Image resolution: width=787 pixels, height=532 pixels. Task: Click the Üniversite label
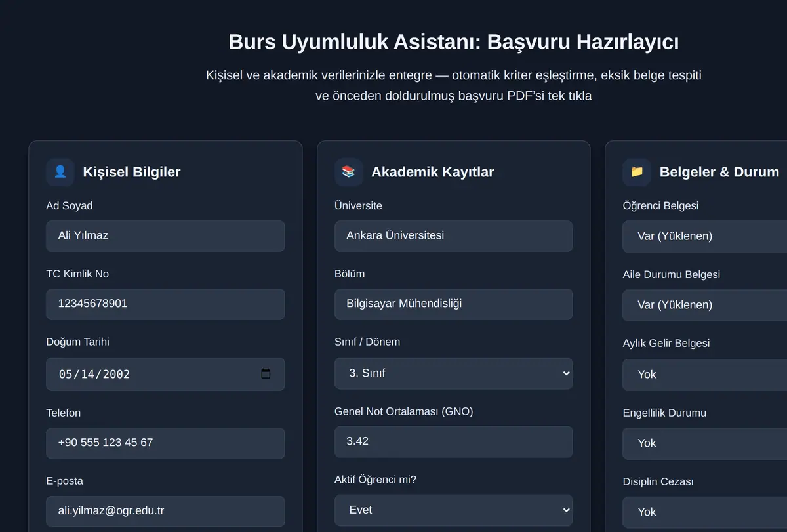(359, 206)
